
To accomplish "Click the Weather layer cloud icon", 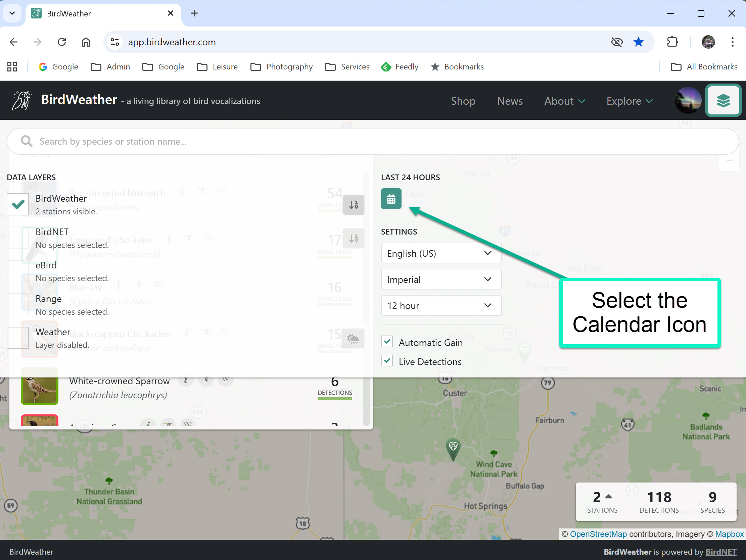I will tap(353, 338).
